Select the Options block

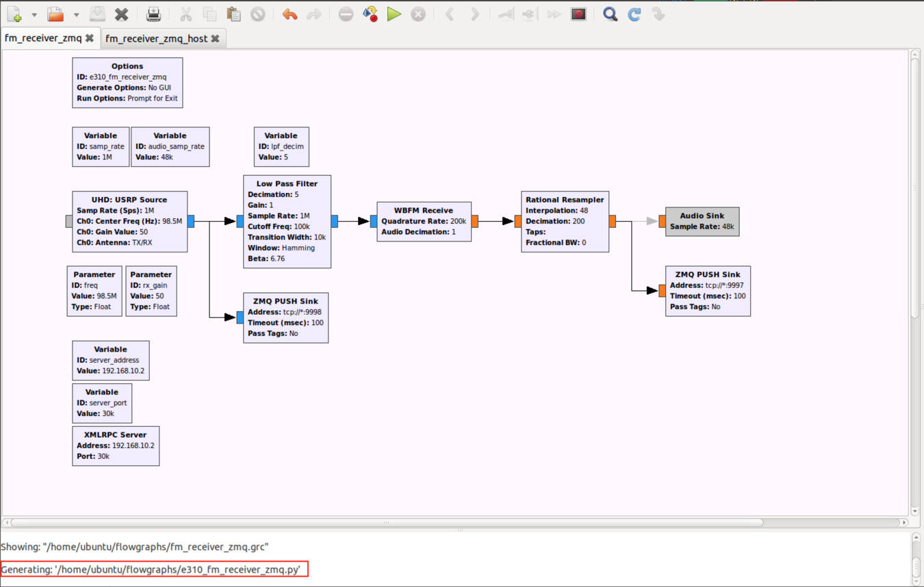[x=127, y=82]
